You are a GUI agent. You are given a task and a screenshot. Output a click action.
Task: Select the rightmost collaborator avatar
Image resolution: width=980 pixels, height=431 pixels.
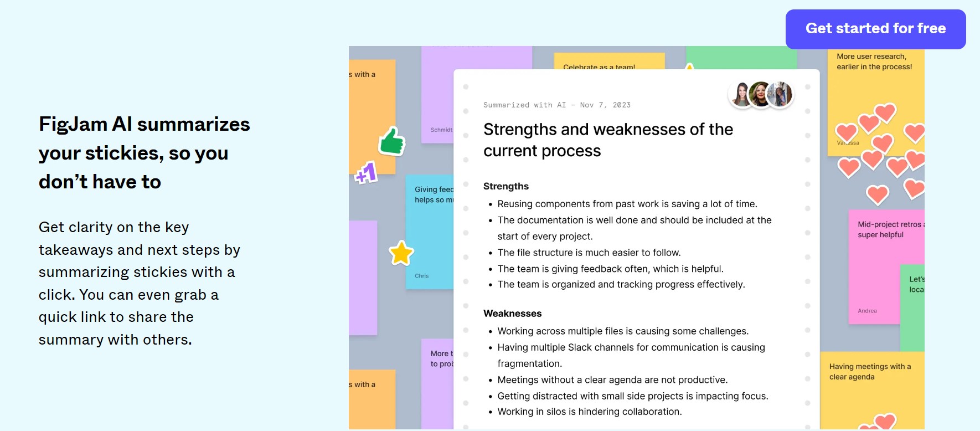[x=781, y=94]
